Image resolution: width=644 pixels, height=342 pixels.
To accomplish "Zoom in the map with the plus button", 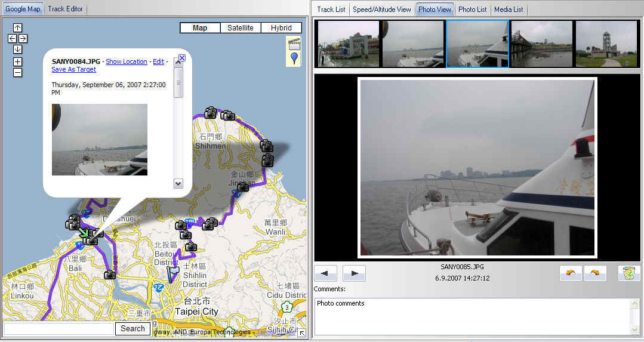I will point(17,62).
